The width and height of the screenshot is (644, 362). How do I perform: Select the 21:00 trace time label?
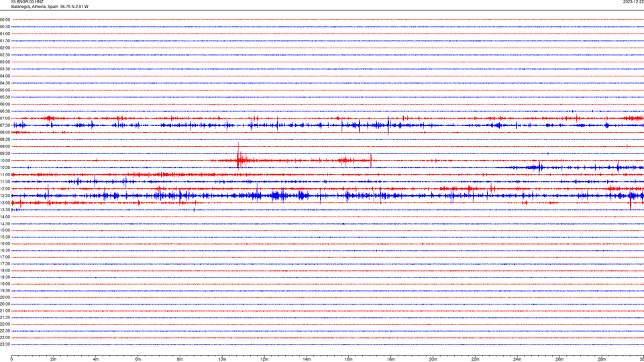(5, 310)
